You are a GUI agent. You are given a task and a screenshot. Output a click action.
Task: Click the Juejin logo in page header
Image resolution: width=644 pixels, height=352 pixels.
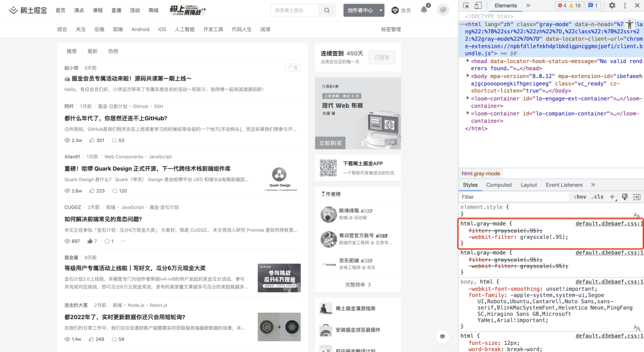tap(27, 10)
